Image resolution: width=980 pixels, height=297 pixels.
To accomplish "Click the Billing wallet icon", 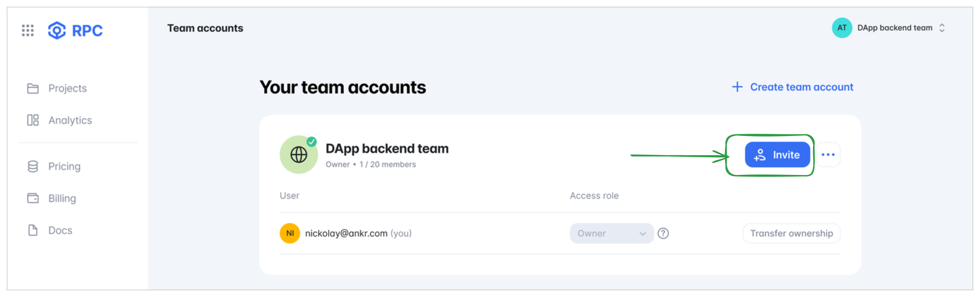I will [x=33, y=198].
